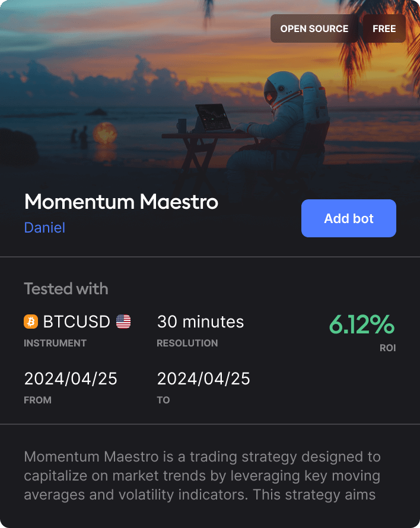Click the INSTRUMENT label
This screenshot has width=420, height=528.
tap(55, 343)
